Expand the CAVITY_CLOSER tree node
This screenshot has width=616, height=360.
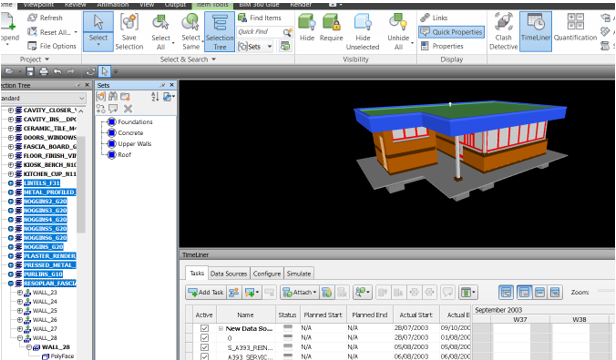(11, 110)
